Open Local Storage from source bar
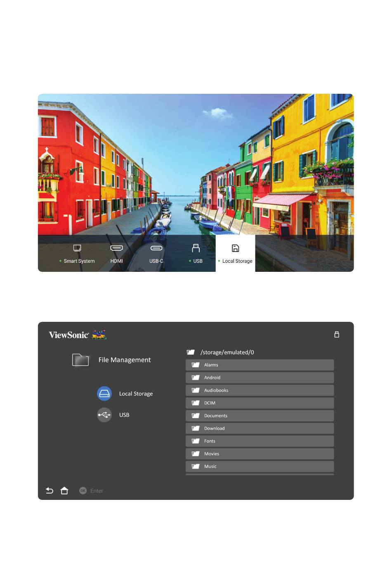 [x=235, y=253]
